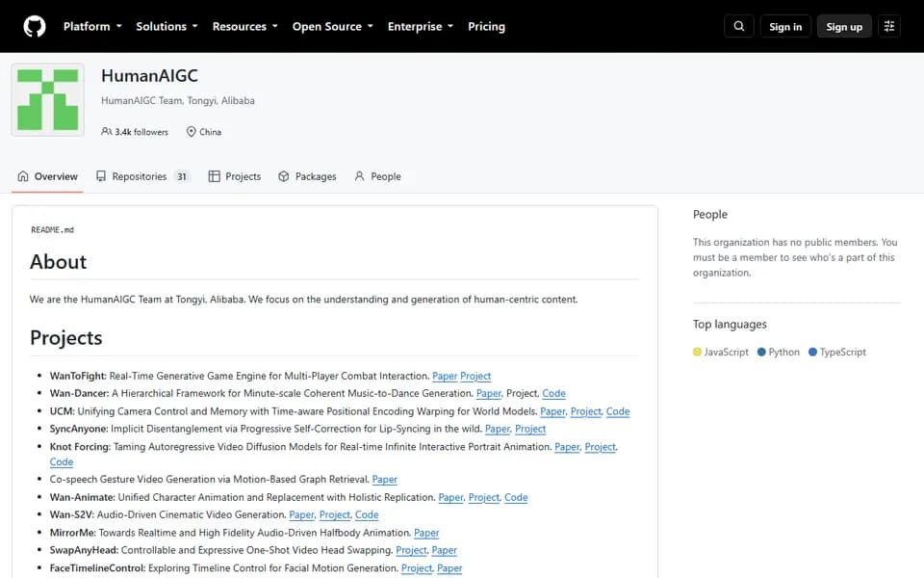924x578 pixels.
Task: Switch to the Repositories tab
Action: pyautogui.click(x=143, y=176)
